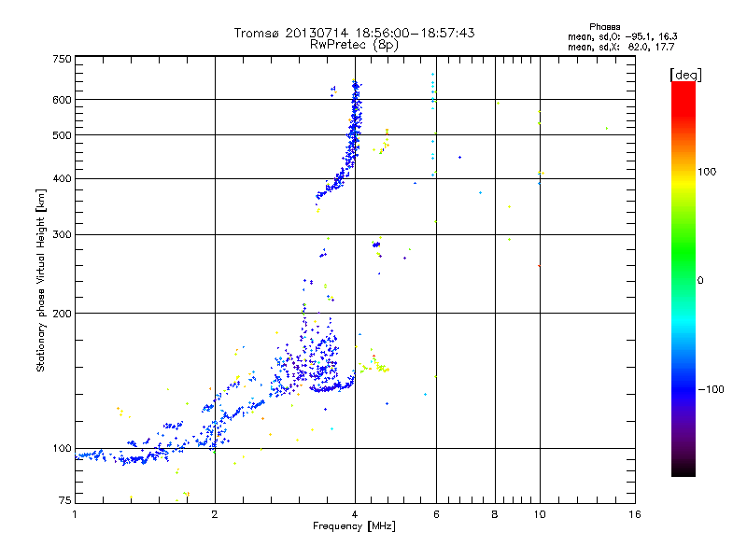Screen dimensions: 747x560
Task: Click the colorbar tick label '-100'
Action: pyautogui.click(x=711, y=389)
